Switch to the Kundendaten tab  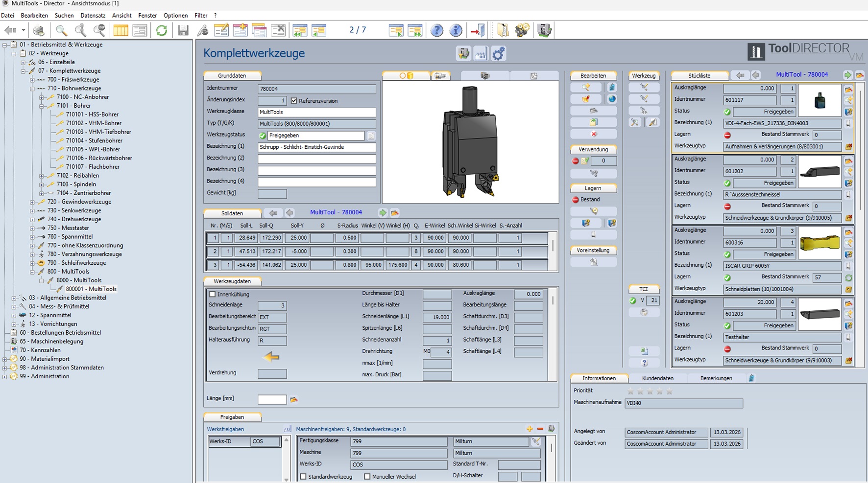pos(657,378)
